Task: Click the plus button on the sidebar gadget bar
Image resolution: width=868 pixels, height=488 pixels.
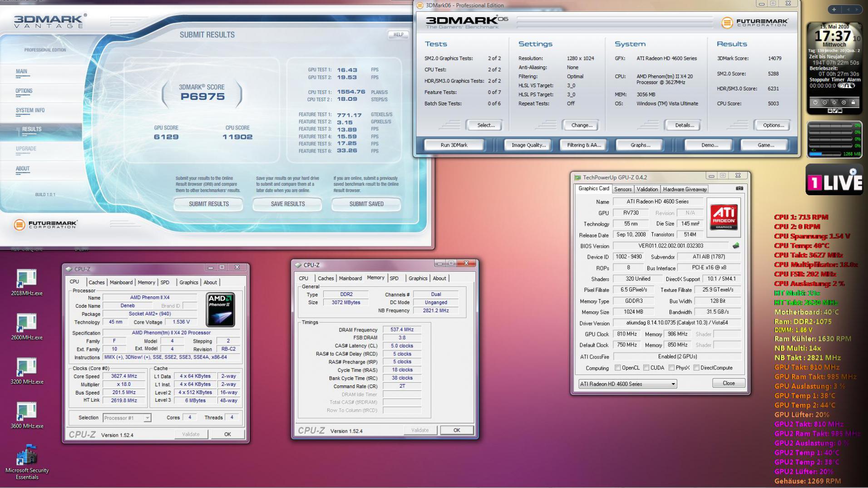Action: (834, 9)
